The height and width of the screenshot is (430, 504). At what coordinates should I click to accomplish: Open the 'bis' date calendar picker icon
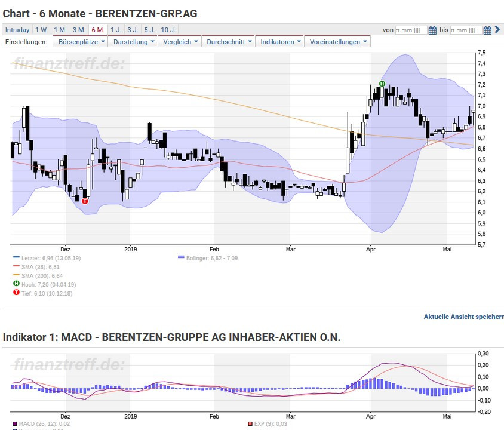tap(487, 30)
